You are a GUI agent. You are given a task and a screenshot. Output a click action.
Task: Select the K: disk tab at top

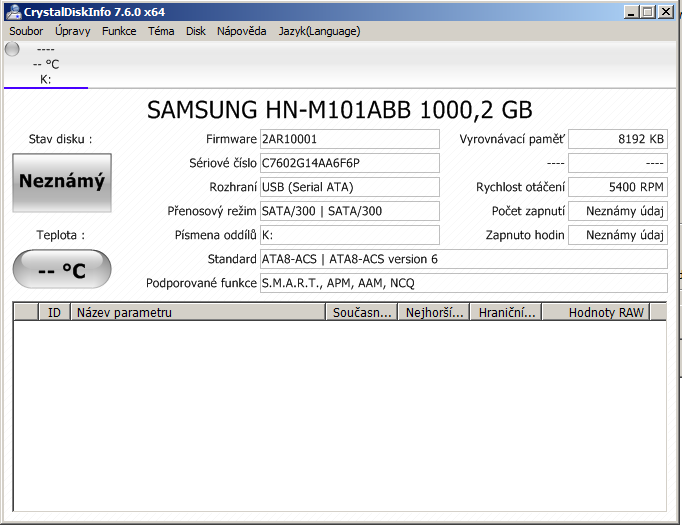(45, 79)
